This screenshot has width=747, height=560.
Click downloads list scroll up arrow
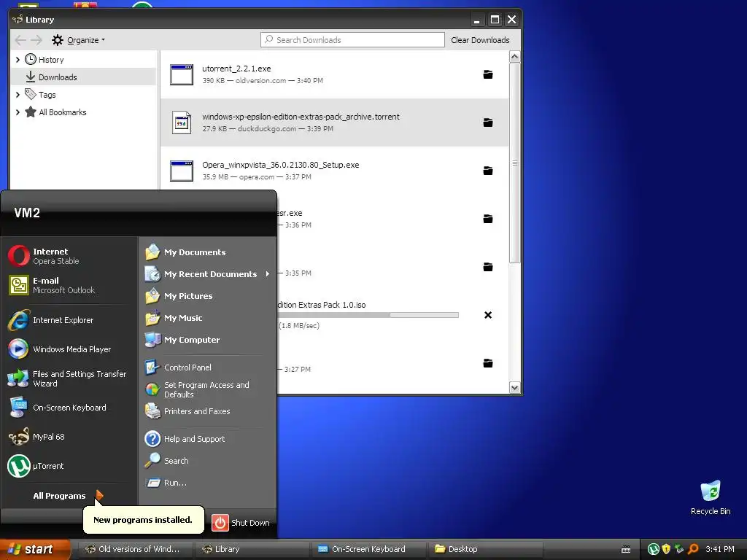pos(514,57)
